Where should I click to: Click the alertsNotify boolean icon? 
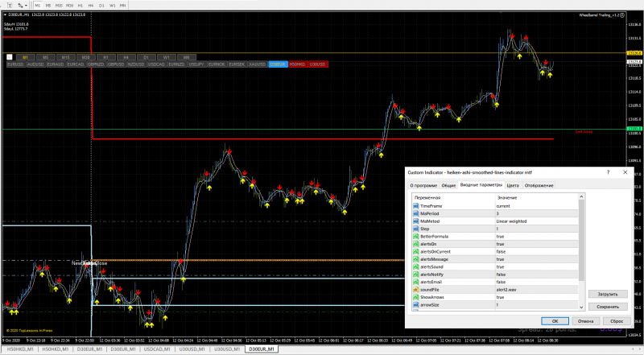point(415,275)
